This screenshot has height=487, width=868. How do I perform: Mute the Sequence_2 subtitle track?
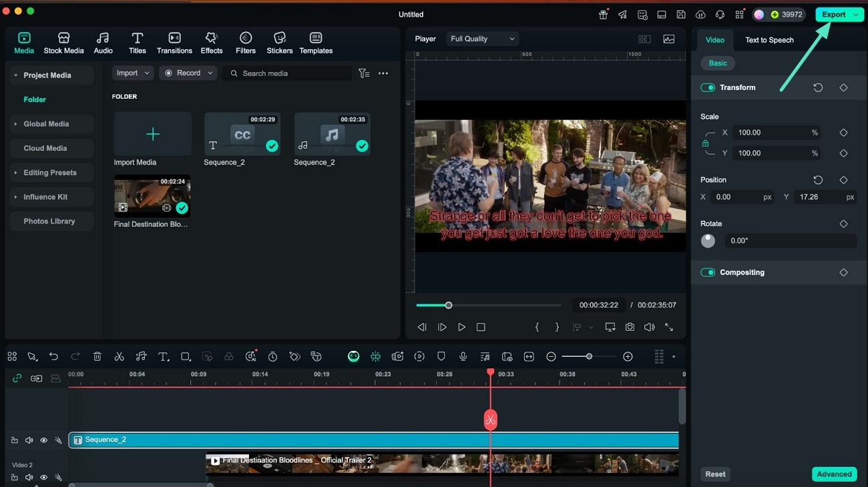tap(29, 440)
